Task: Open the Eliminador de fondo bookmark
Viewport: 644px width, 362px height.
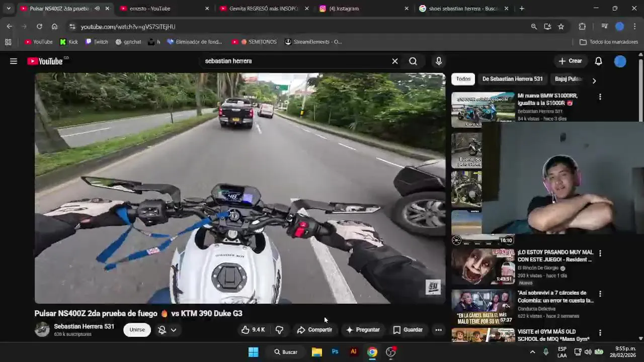Action: pos(195,42)
